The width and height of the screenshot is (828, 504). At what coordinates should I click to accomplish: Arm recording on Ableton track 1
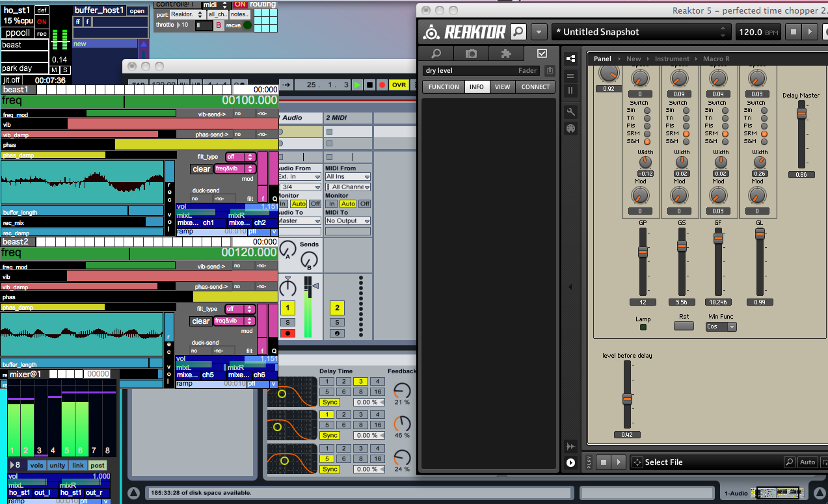(287, 334)
